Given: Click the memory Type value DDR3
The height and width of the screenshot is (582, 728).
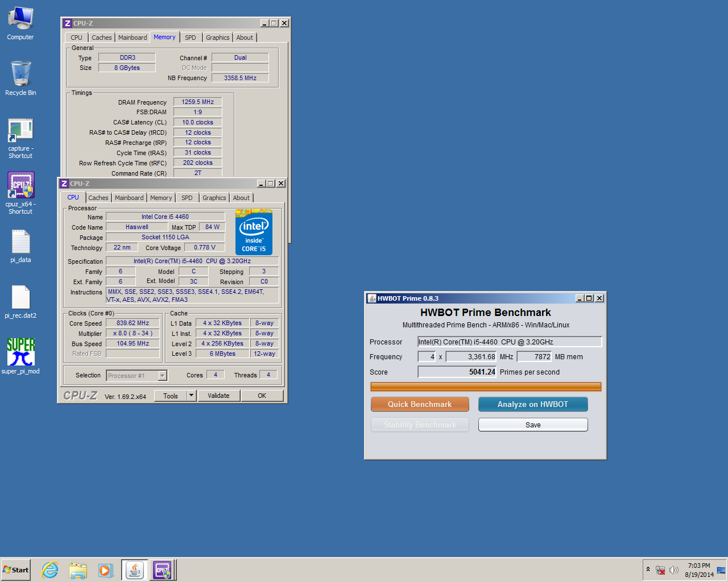Looking at the screenshot, I should tap(127, 57).
